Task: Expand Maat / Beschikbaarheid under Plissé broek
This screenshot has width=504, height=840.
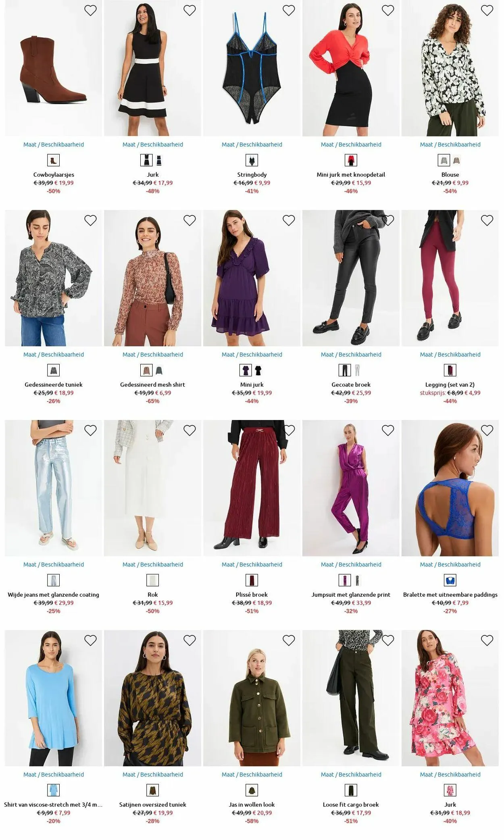Action: click(x=252, y=564)
